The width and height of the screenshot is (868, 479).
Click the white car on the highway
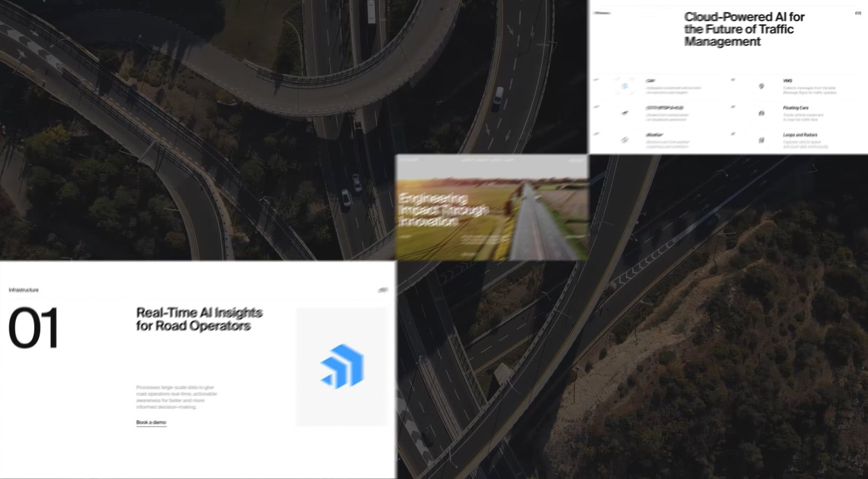[x=498, y=99]
